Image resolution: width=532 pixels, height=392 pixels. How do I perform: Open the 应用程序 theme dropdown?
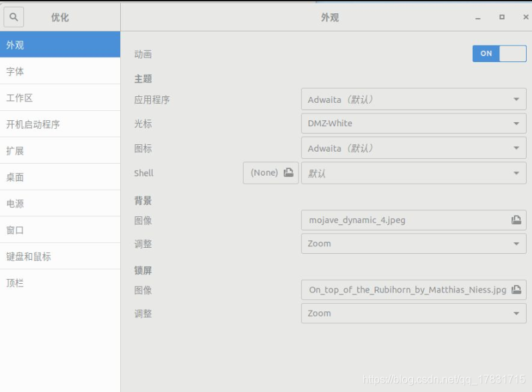pyautogui.click(x=414, y=100)
